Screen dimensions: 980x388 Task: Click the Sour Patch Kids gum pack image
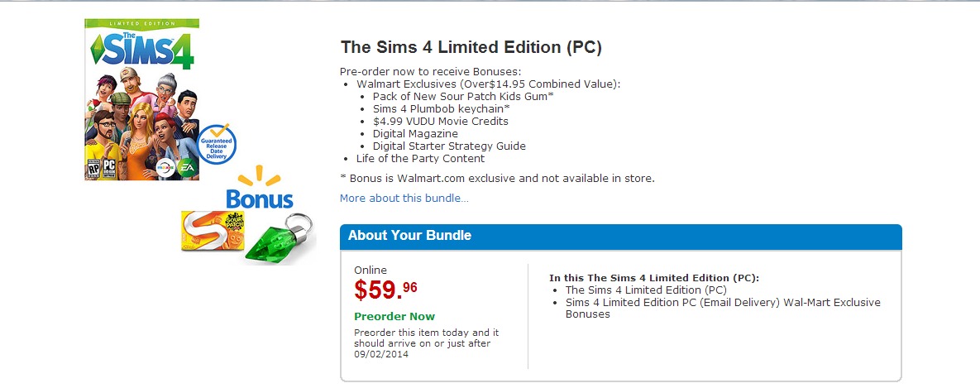(211, 231)
